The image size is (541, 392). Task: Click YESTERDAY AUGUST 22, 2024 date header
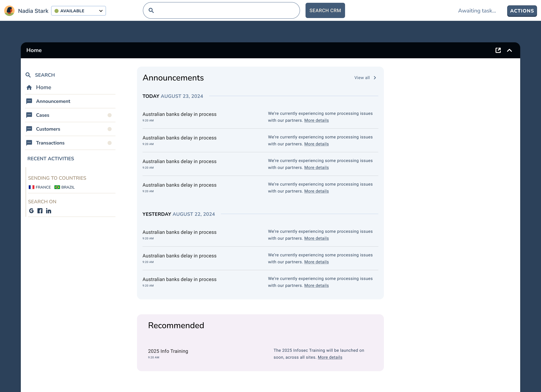click(179, 214)
